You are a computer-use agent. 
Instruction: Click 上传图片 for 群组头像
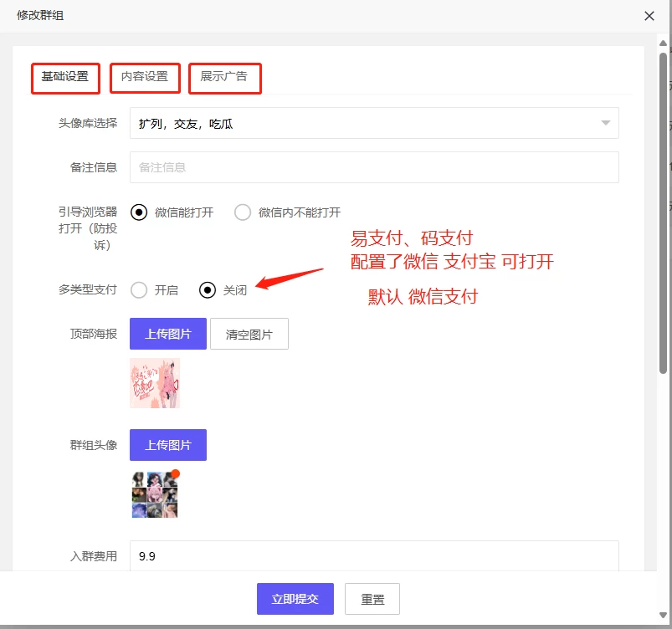(x=168, y=445)
